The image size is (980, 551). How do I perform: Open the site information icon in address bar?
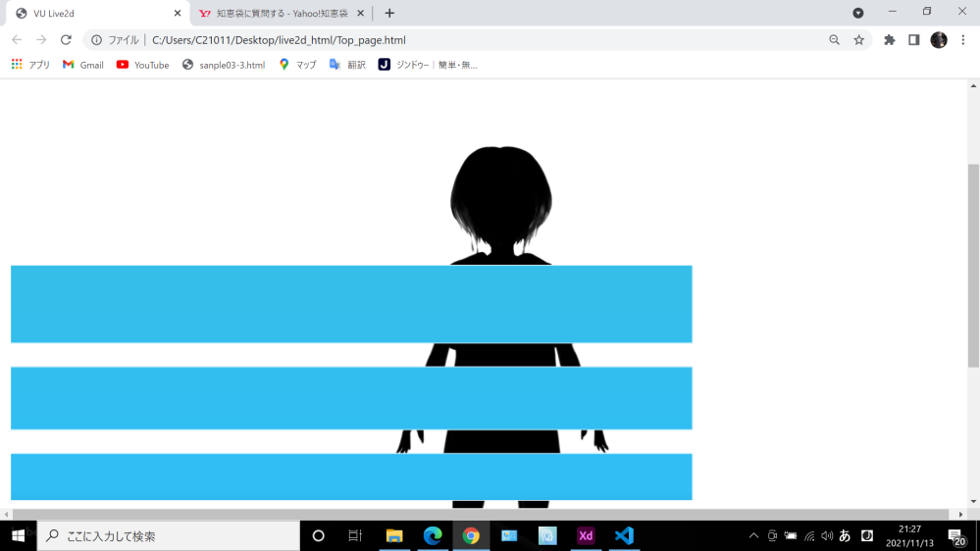[x=96, y=40]
